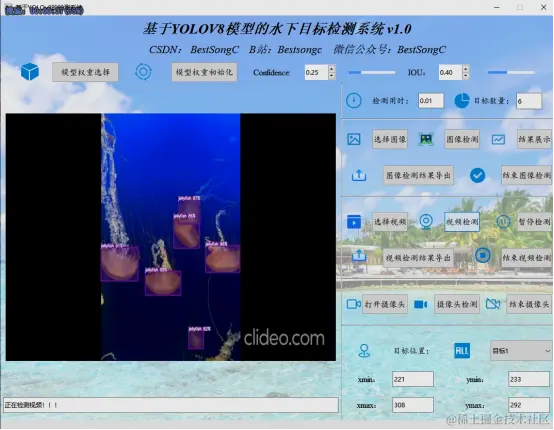Click the pie chart icon next to 目标数量

(x=462, y=101)
